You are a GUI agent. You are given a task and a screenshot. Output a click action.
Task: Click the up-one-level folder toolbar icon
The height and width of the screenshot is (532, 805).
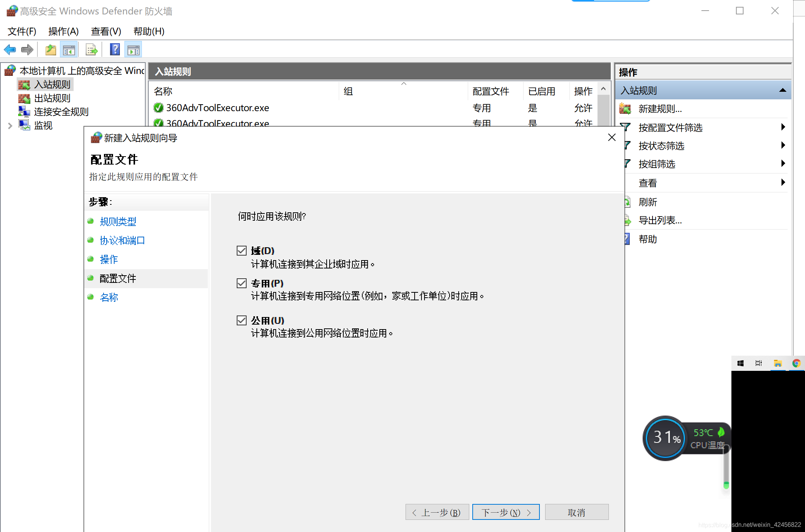click(x=50, y=50)
